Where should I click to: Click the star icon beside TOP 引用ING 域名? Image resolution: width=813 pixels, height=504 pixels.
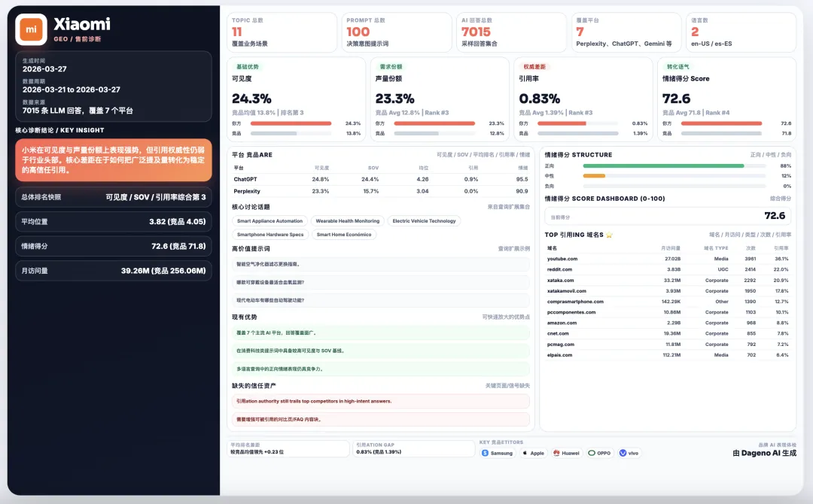tap(609, 235)
